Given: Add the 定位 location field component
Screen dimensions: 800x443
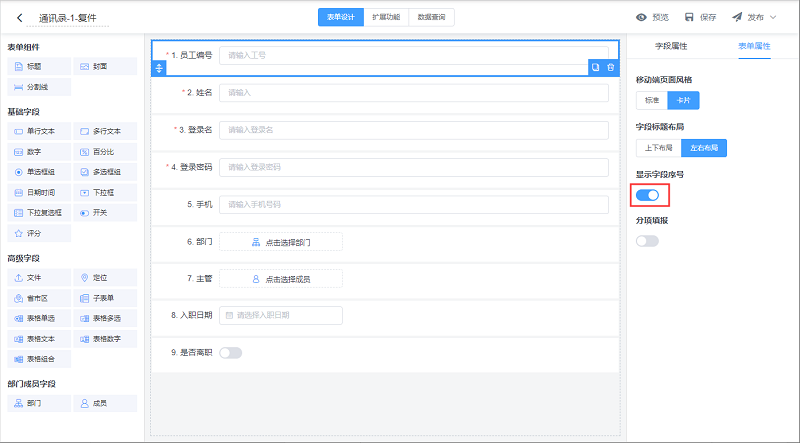Looking at the screenshot, I should (x=105, y=278).
